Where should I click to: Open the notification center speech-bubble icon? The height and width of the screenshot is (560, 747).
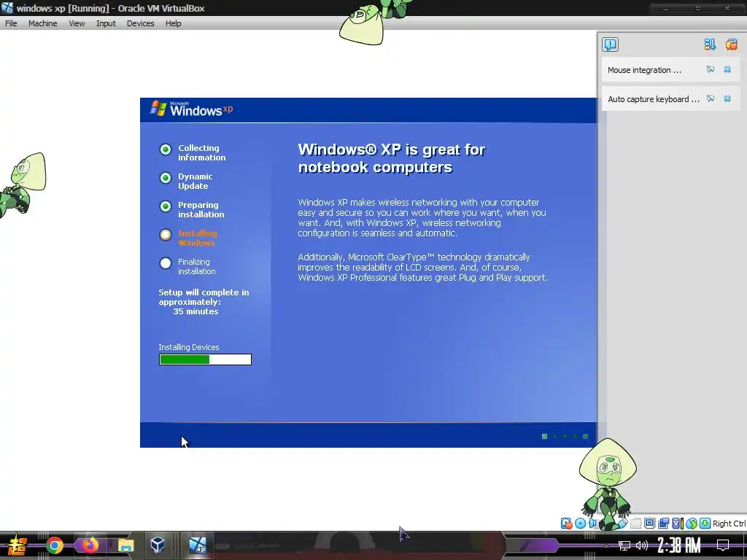(611, 44)
